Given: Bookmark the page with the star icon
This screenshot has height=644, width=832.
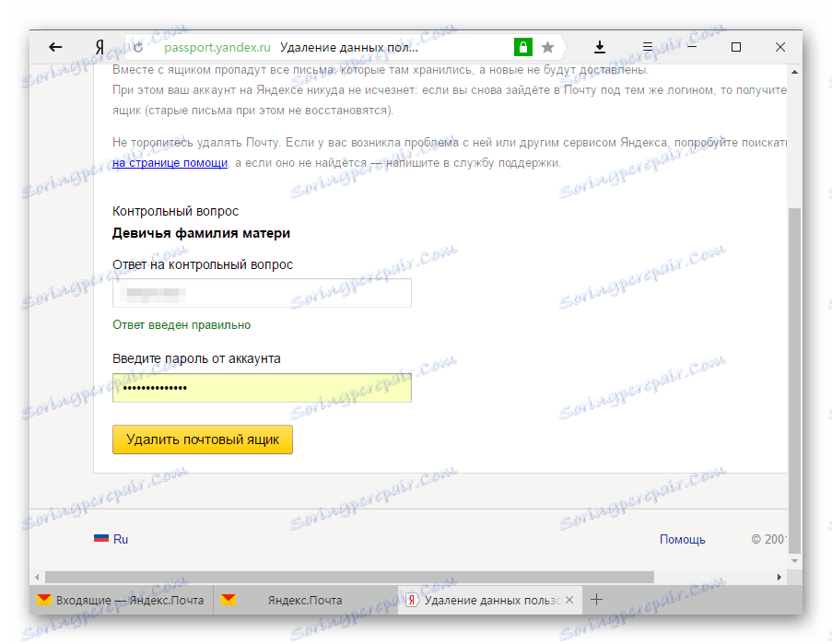Looking at the screenshot, I should [547, 48].
